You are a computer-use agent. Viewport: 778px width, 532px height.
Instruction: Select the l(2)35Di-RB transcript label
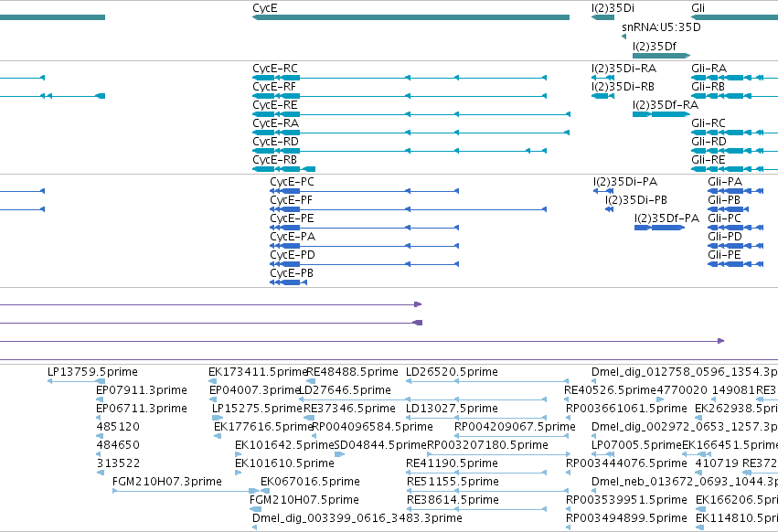tap(623, 86)
